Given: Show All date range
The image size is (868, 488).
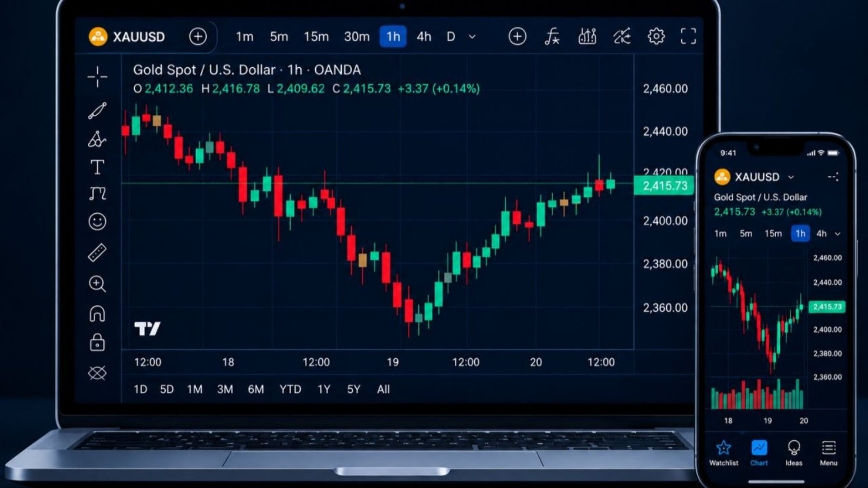Looking at the screenshot, I should [x=383, y=389].
